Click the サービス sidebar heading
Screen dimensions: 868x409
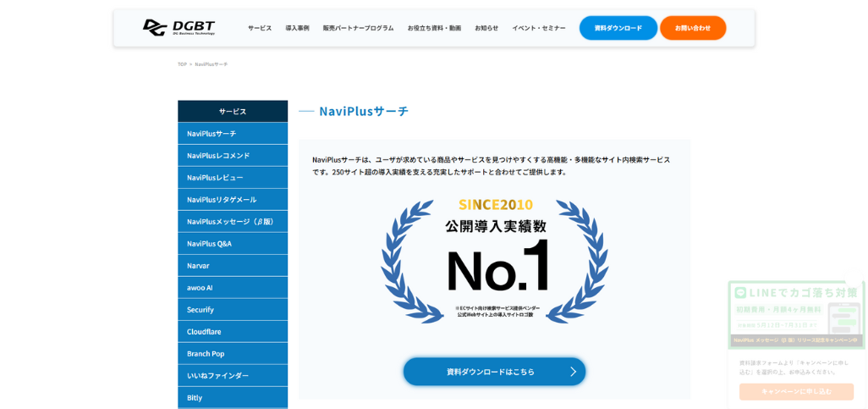tap(233, 112)
